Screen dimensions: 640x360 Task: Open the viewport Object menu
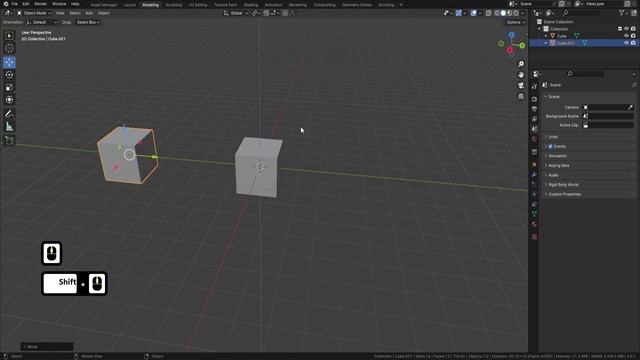pos(104,13)
